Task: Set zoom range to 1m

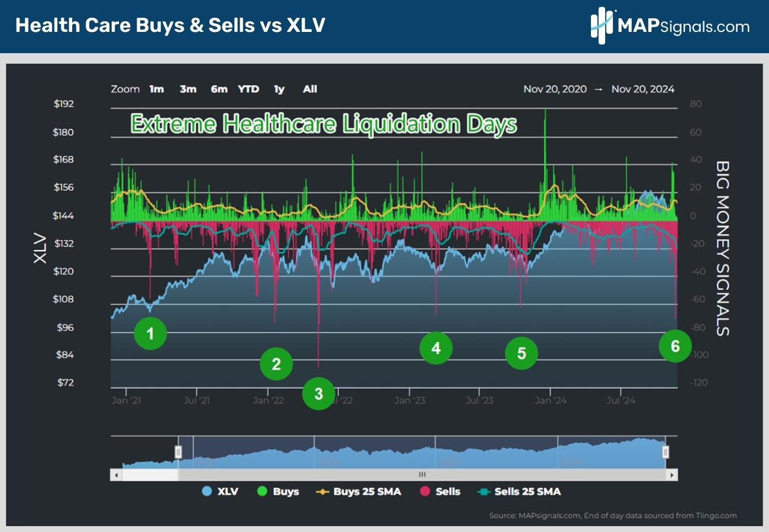Action: point(157,89)
